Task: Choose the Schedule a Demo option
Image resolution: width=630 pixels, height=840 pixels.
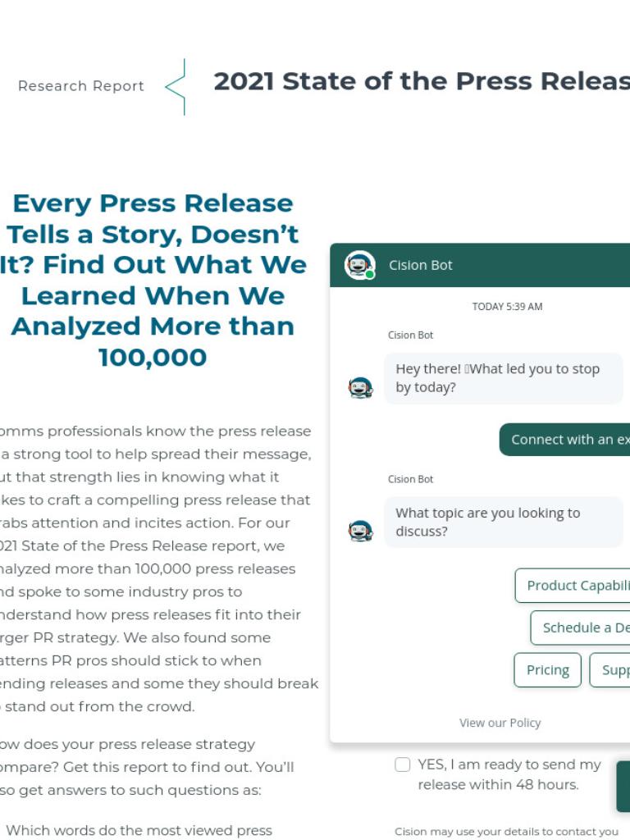Action: point(580,628)
